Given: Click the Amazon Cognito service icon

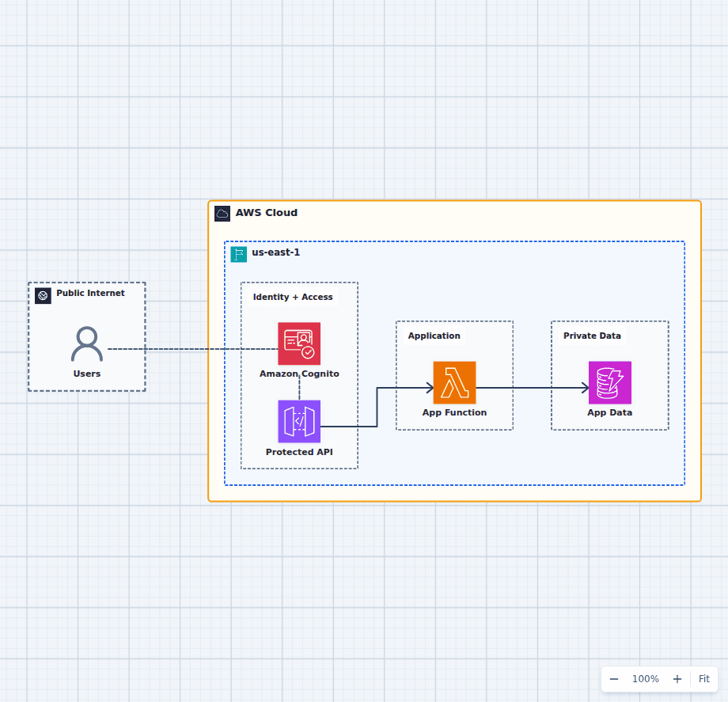Looking at the screenshot, I should pos(299,343).
